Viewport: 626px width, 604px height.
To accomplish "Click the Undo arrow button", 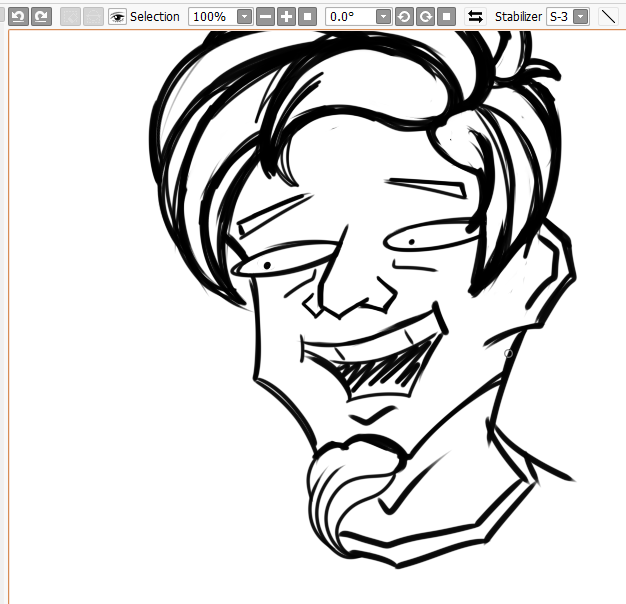I will 18,16.
